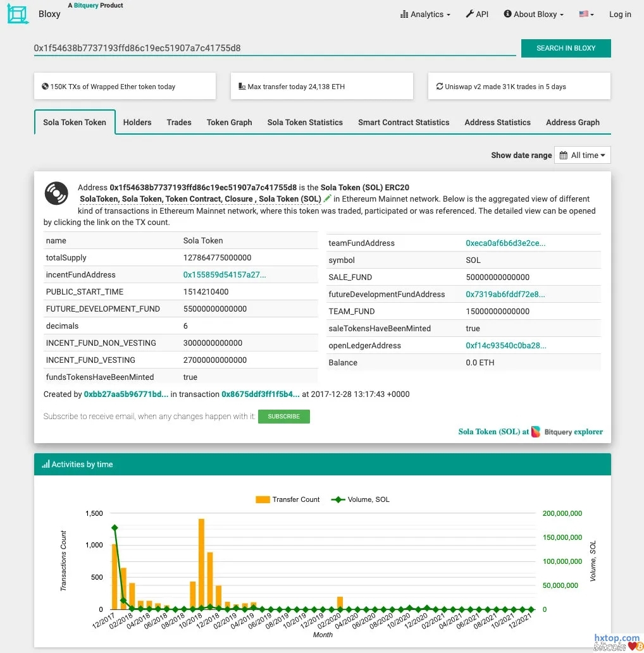Click the globe icon on Wrapped Ether card
Image resolution: width=644 pixels, height=653 pixels.
coord(45,87)
